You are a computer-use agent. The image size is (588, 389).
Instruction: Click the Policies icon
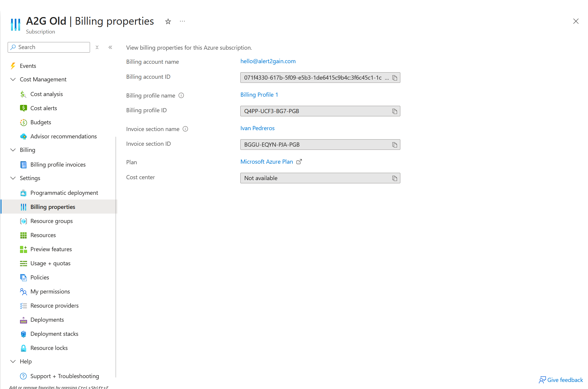(24, 278)
